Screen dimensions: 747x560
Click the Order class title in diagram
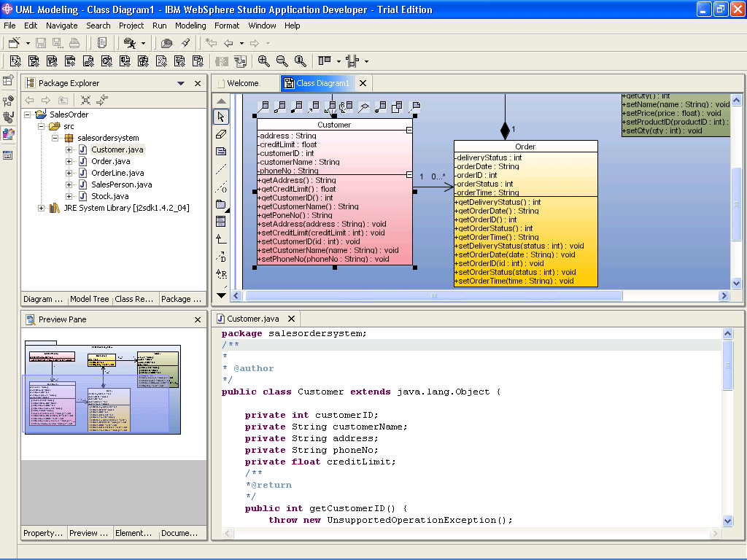click(525, 147)
